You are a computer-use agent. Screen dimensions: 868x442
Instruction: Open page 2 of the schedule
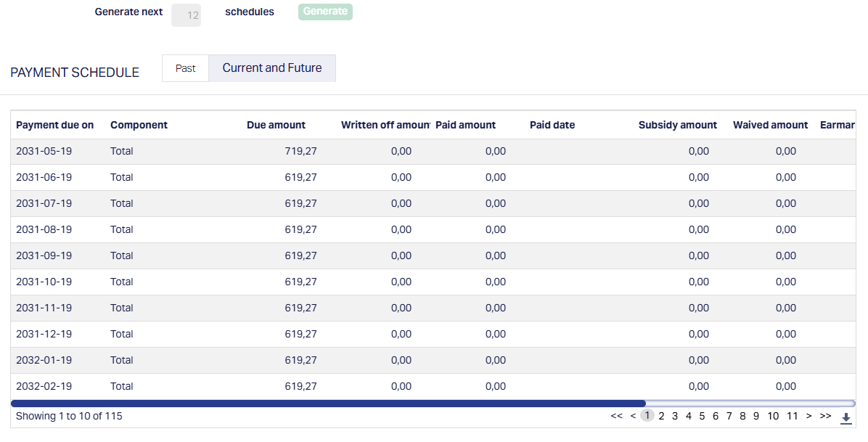point(661,416)
